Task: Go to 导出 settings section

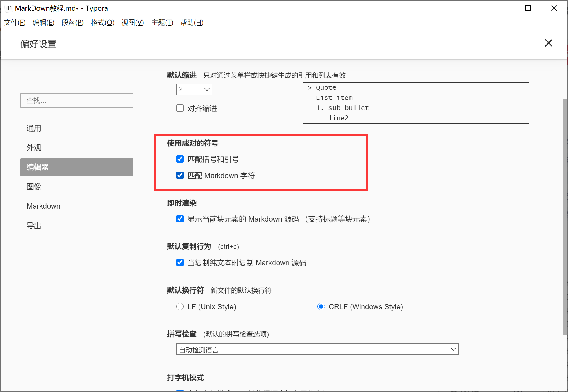Action: click(x=77, y=225)
